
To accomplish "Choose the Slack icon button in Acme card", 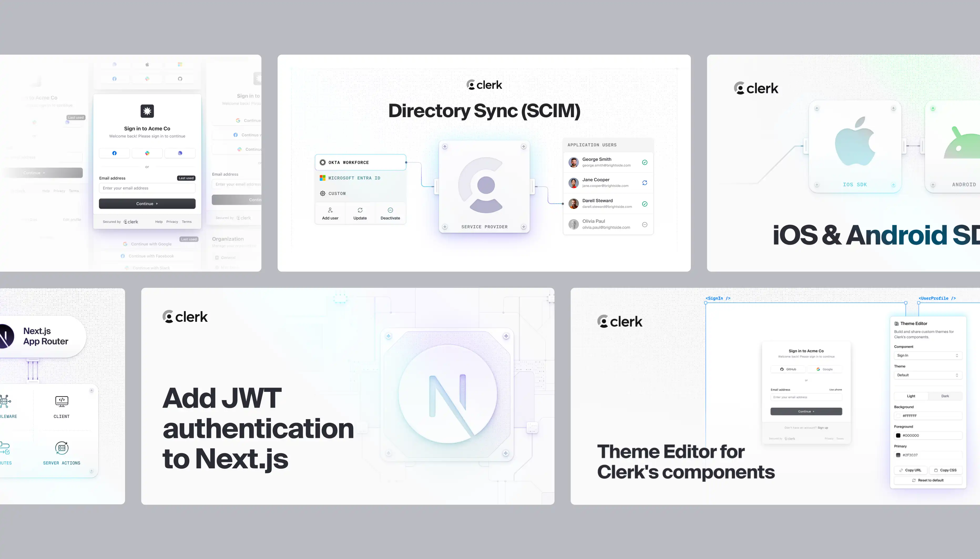I will tap(147, 153).
